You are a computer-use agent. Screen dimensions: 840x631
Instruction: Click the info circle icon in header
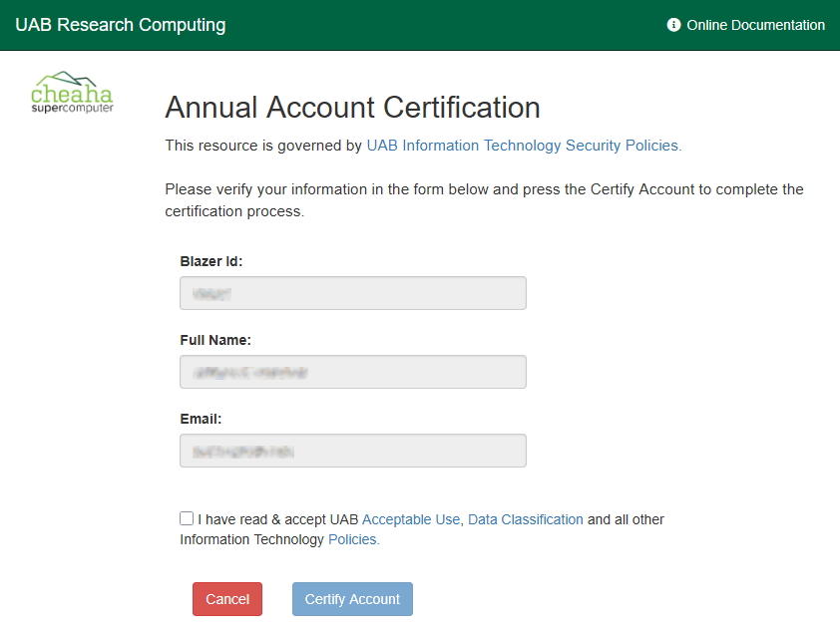(673, 25)
